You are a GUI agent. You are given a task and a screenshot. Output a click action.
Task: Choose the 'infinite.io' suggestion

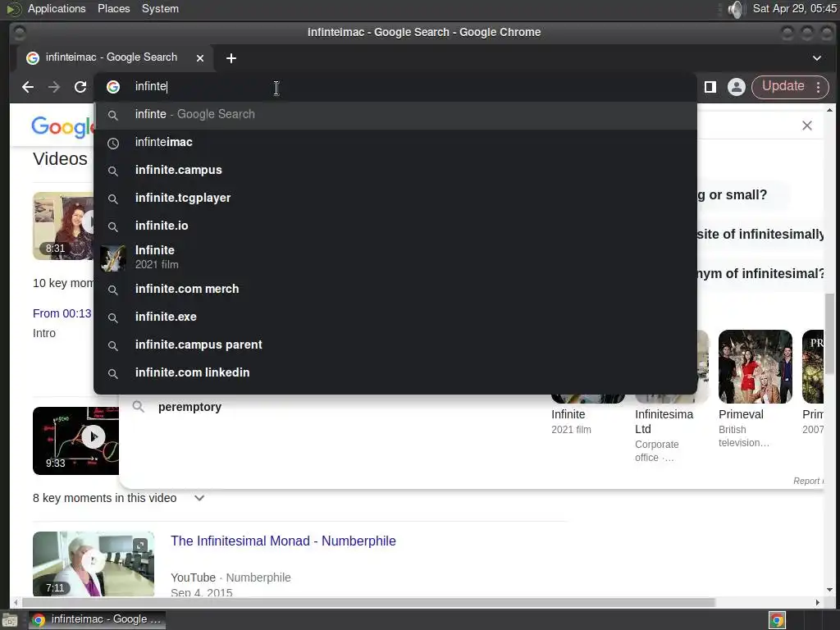(x=395, y=226)
